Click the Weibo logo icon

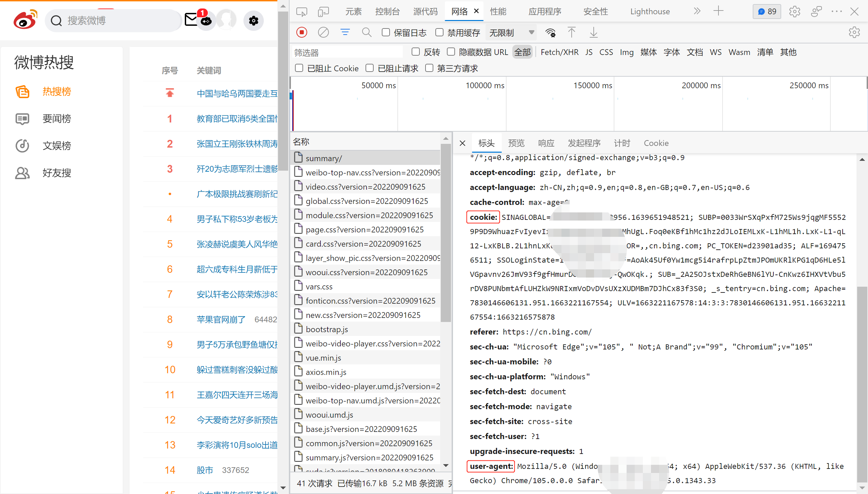25,20
